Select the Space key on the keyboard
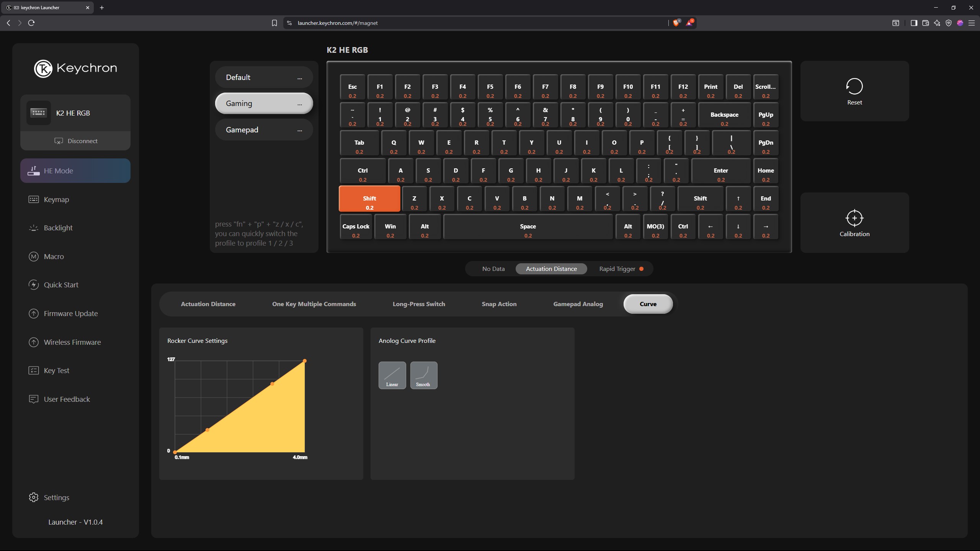Viewport: 980px width, 551px height. [528, 227]
